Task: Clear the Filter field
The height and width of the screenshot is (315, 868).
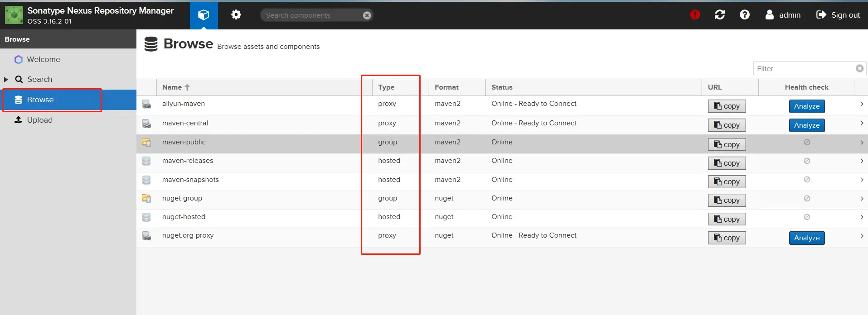Action: 860,68
